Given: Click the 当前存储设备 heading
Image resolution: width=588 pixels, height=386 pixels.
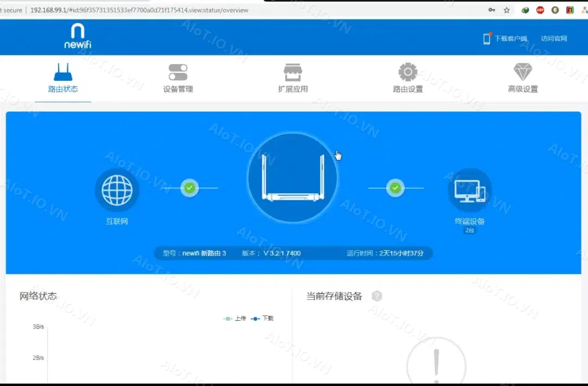Looking at the screenshot, I should [x=334, y=296].
